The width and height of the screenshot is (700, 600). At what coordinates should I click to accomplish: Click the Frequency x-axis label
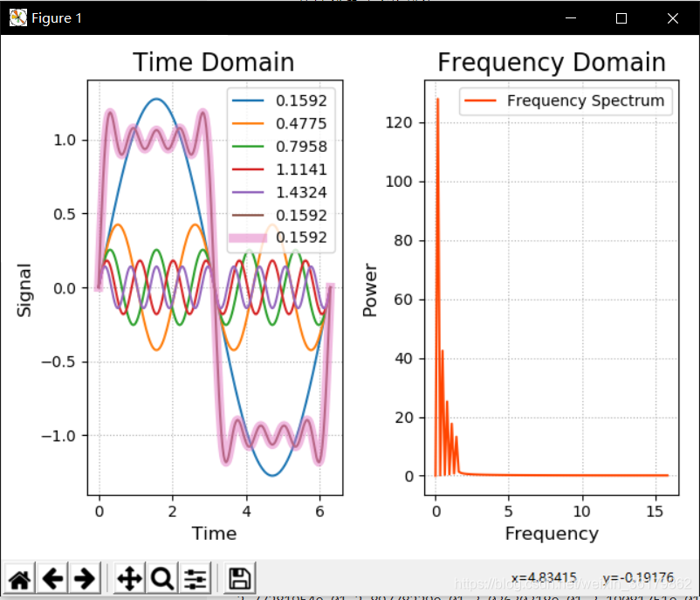click(552, 534)
